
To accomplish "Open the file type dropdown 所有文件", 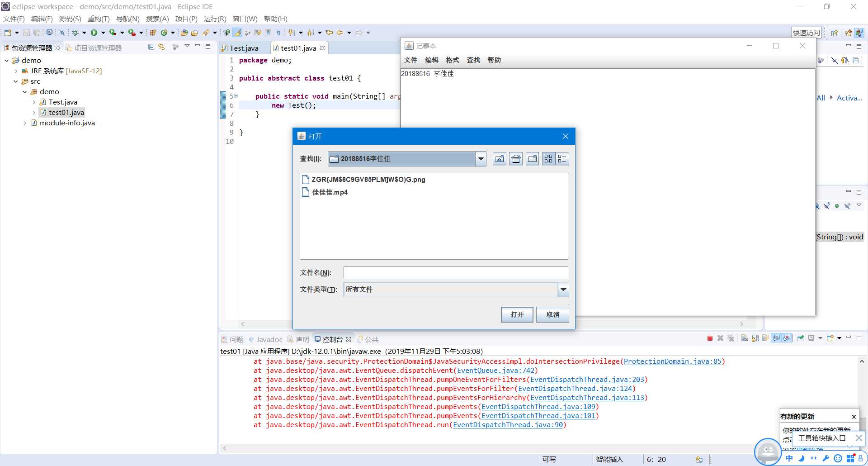I will 563,290.
